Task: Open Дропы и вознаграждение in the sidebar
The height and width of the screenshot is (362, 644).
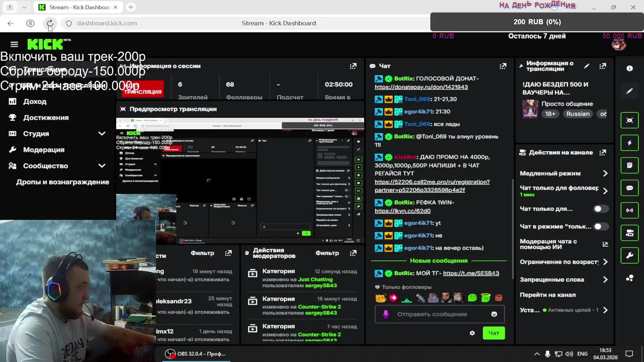Action: (x=62, y=182)
